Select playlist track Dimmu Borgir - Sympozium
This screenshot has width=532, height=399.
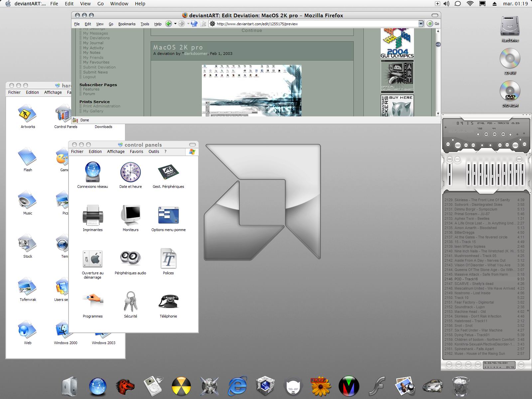(484, 209)
